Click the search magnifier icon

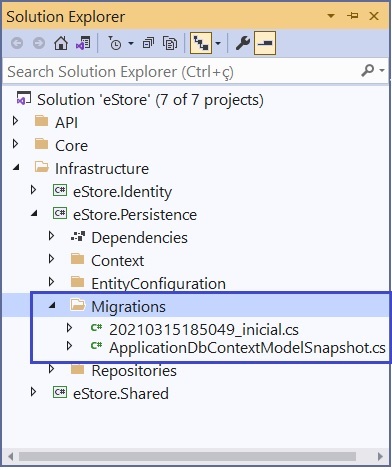(x=368, y=70)
